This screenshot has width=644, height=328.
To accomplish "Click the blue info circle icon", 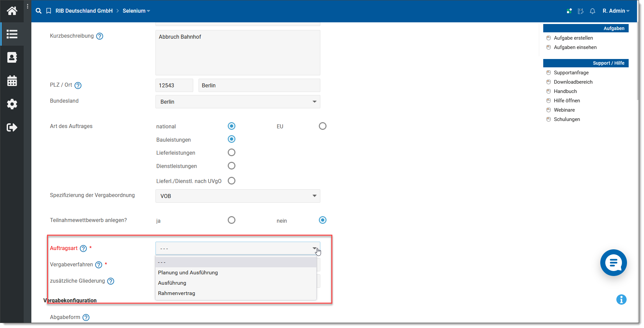I will tap(621, 299).
